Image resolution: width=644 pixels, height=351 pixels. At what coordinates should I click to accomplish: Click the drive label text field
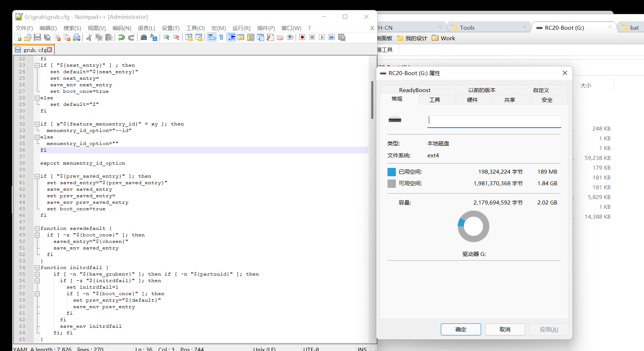494,121
